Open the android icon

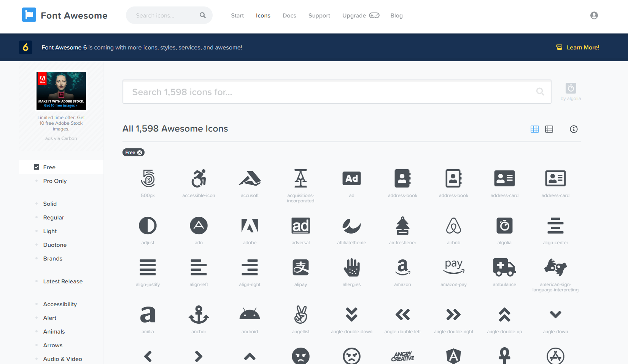[x=250, y=314]
